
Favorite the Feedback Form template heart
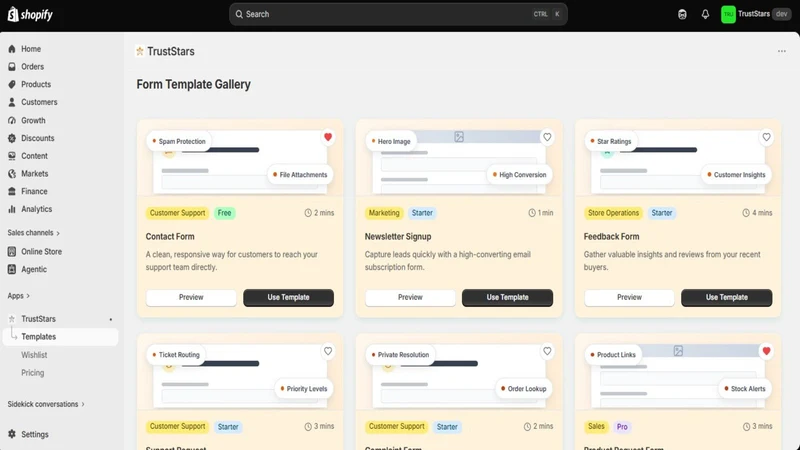[766, 137]
